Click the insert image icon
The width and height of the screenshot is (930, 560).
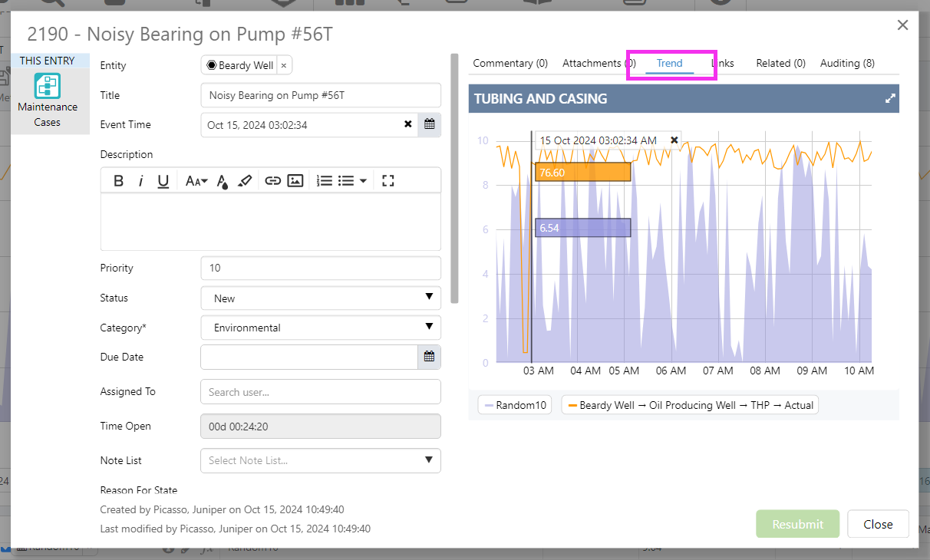[x=295, y=181]
